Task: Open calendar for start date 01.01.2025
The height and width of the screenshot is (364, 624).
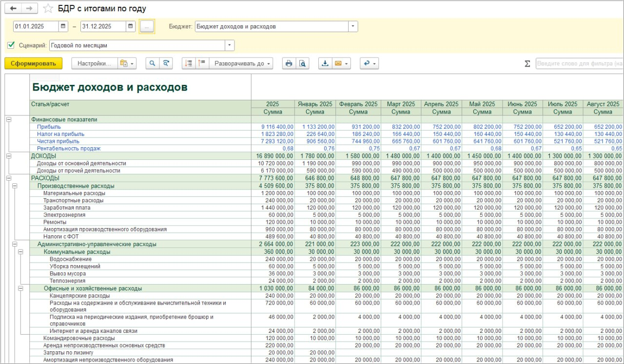Action: pos(63,26)
